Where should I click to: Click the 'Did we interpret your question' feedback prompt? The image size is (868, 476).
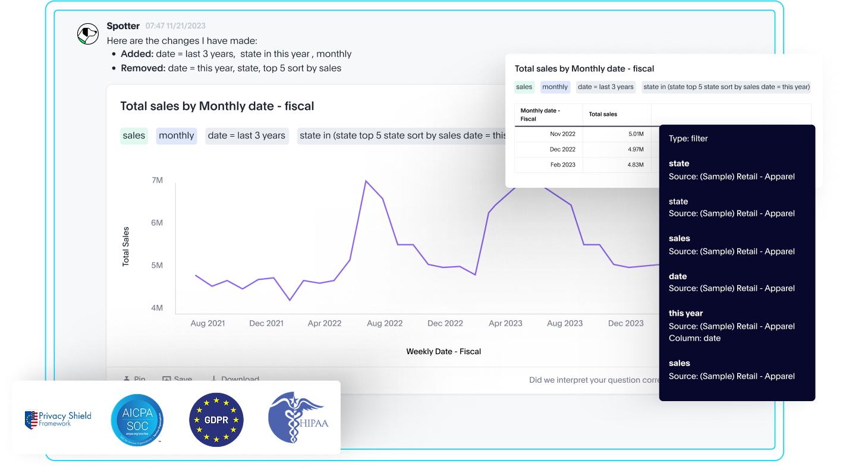click(x=593, y=380)
